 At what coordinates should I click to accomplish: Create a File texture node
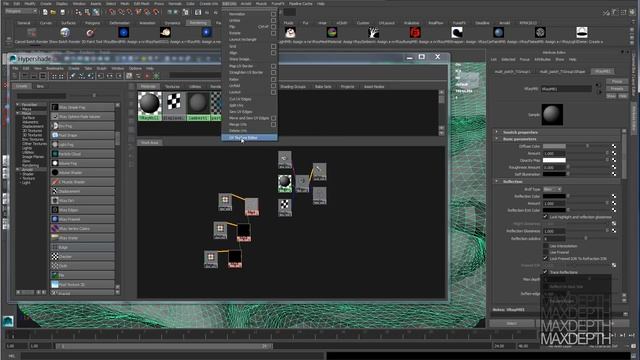[x=82, y=276]
